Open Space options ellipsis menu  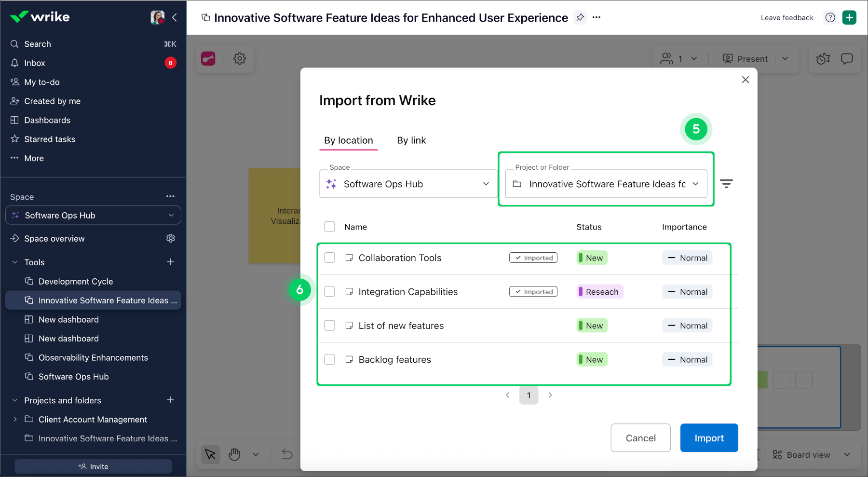[170, 196]
